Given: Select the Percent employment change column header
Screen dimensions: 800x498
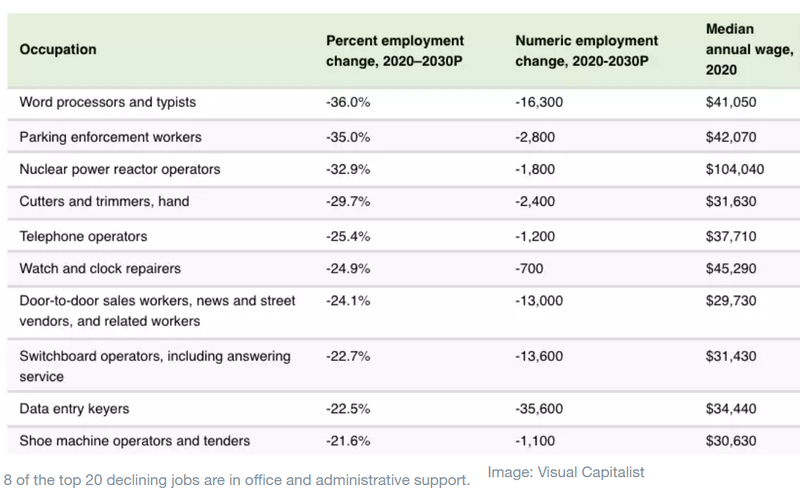Looking at the screenshot, I should [394, 51].
